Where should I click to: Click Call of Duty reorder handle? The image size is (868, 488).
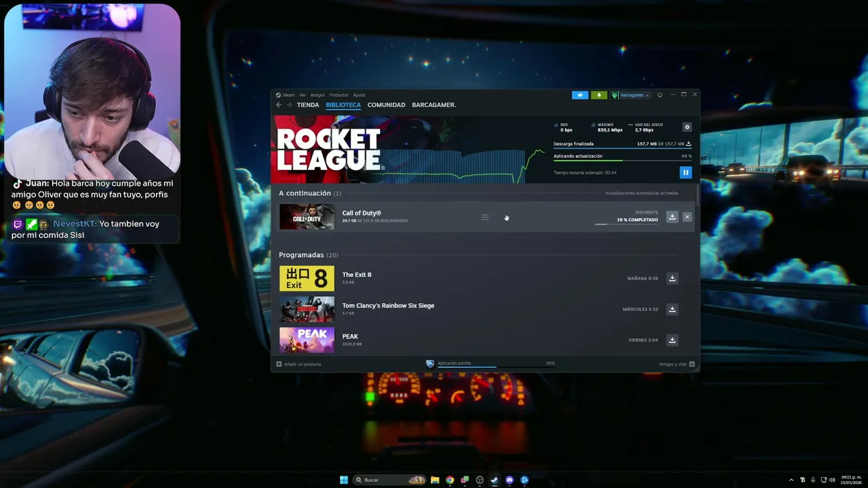pyautogui.click(x=485, y=217)
